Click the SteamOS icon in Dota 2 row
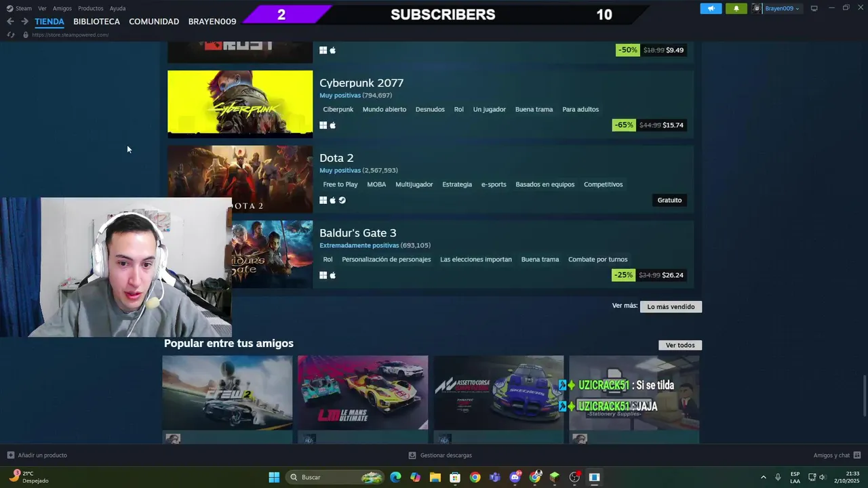The height and width of the screenshot is (488, 868). tap(342, 200)
